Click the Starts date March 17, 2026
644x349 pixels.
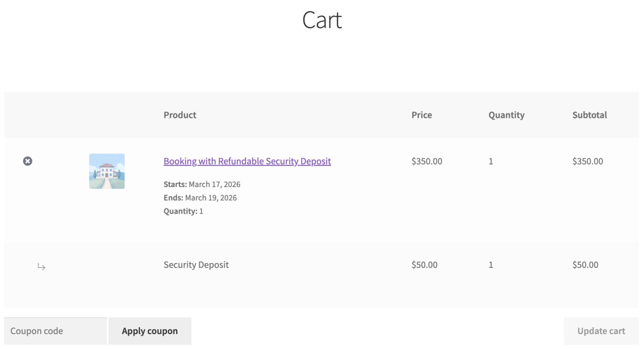coord(202,184)
